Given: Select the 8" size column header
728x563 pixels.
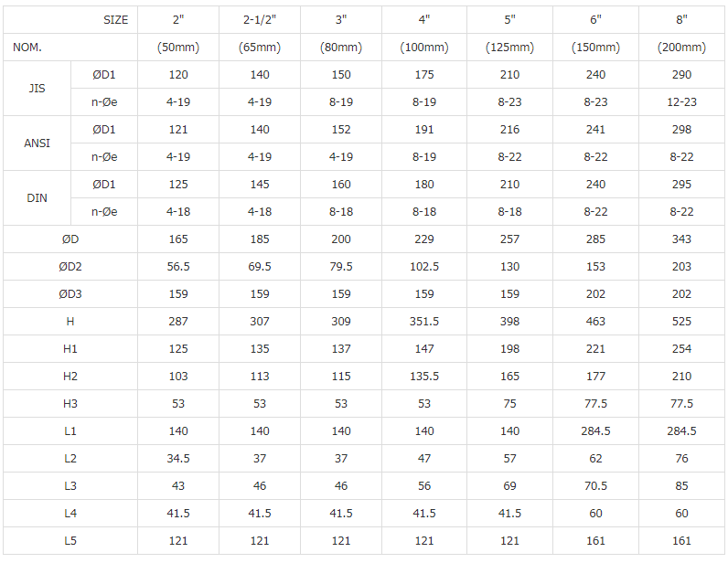Looking at the screenshot, I should pos(681,19).
